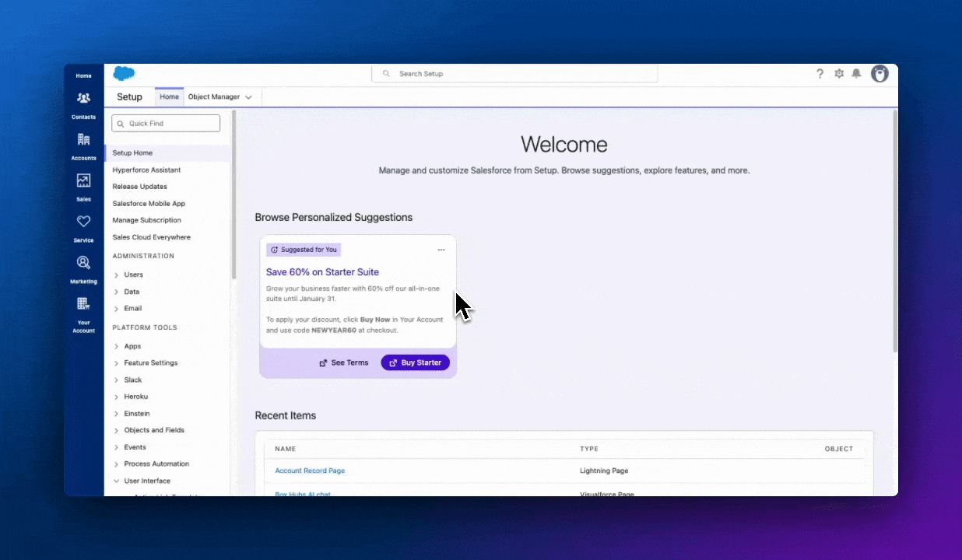Open the Your Account icon
Image resolution: width=962 pixels, height=560 pixels.
tap(83, 304)
